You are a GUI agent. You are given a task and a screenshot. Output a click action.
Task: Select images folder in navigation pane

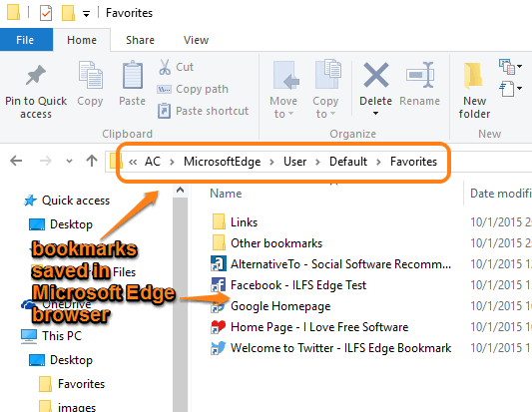[x=67, y=406]
